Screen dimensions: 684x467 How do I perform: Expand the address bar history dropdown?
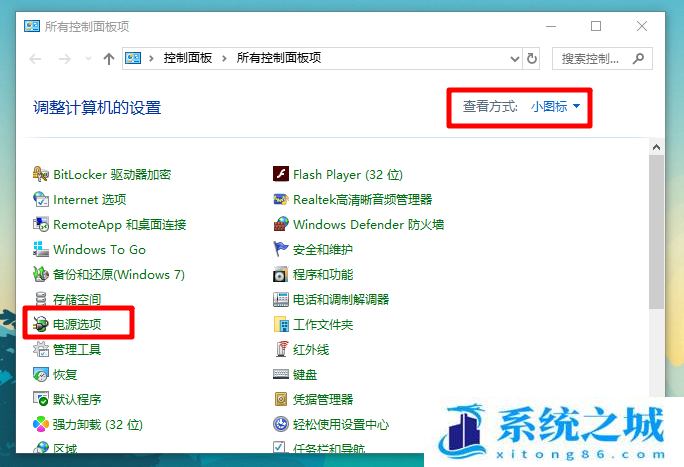tap(515, 58)
